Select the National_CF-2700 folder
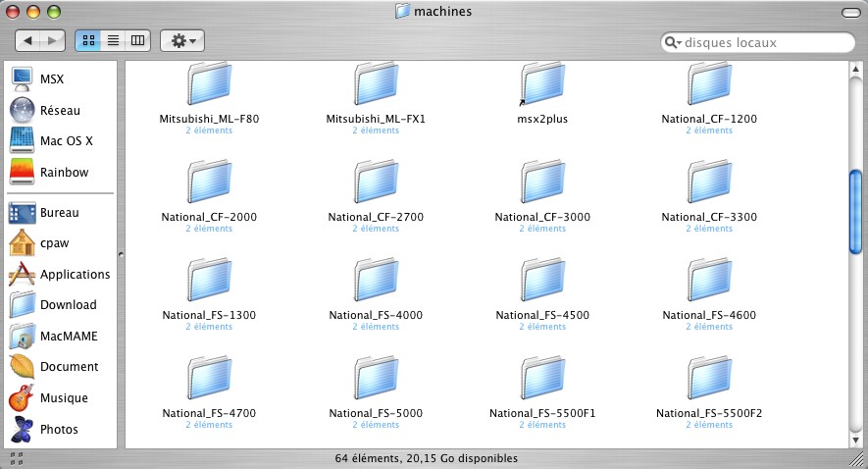Image resolution: width=868 pixels, height=469 pixels. pyautogui.click(x=376, y=182)
